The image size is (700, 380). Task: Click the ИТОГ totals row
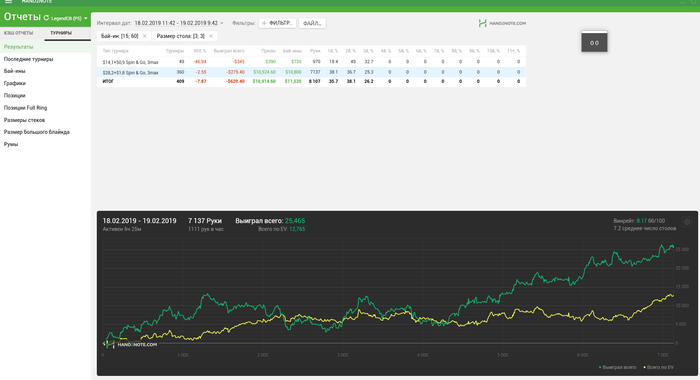click(x=311, y=82)
